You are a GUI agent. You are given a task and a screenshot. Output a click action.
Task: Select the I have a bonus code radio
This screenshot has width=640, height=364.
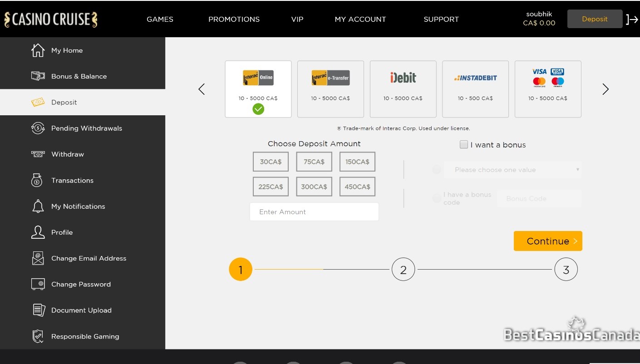tap(436, 198)
